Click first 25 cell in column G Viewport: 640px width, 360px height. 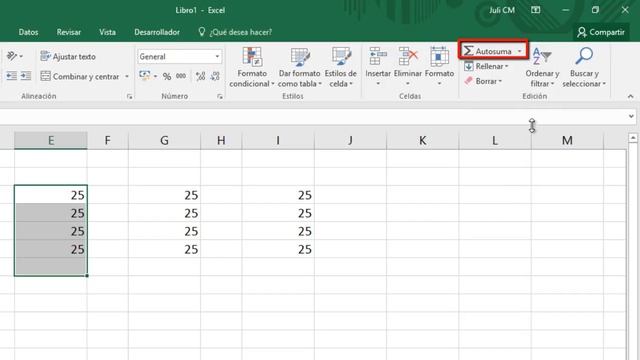coord(164,195)
